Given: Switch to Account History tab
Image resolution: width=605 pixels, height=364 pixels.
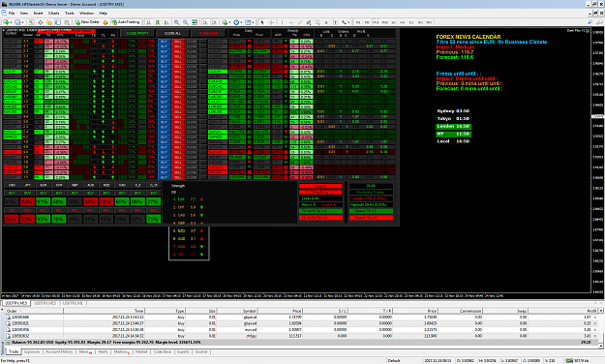Looking at the screenshot, I should click(x=59, y=352).
